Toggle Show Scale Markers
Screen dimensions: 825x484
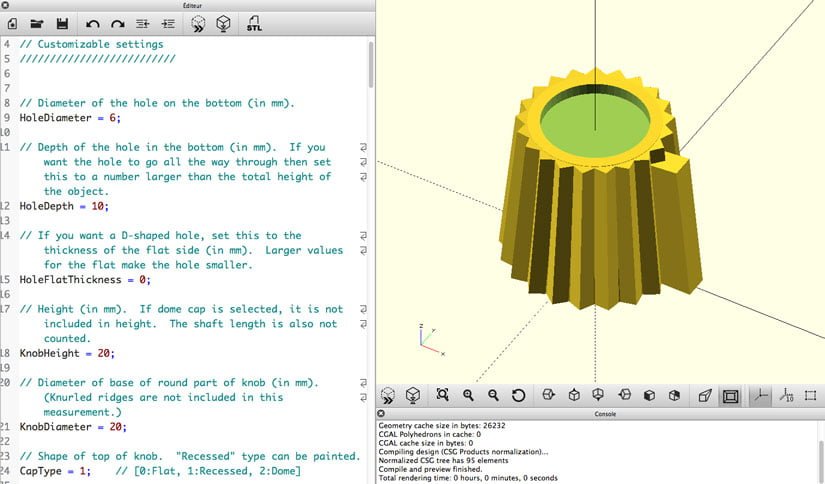(786, 395)
